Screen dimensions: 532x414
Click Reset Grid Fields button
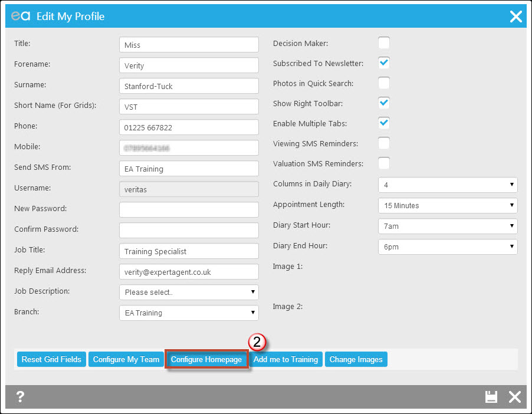(x=51, y=359)
